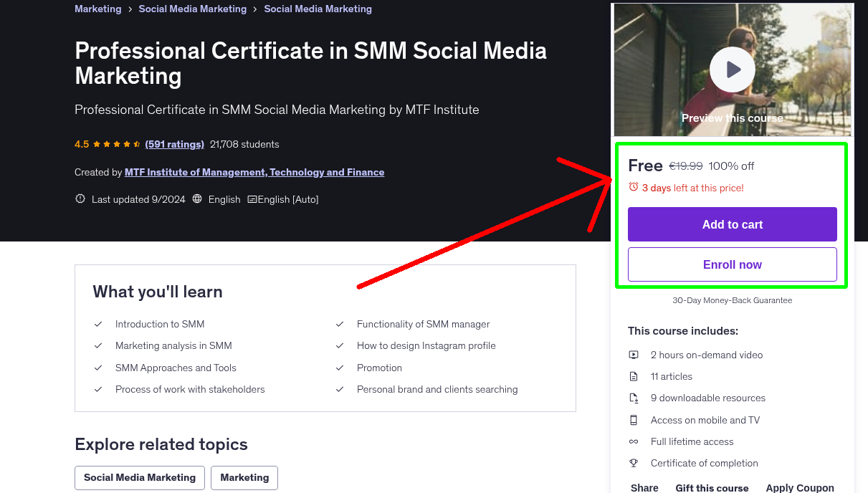Click checkmark next to Personal brand and clients searching
Image resolution: width=868 pixels, height=493 pixels.
click(340, 389)
